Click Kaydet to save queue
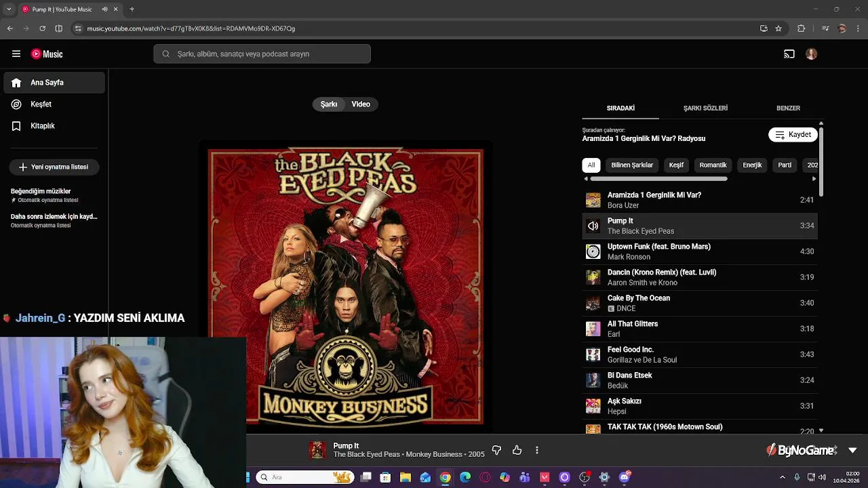Image resolution: width=868 pixels, height=488 pixels. [793, 135]
